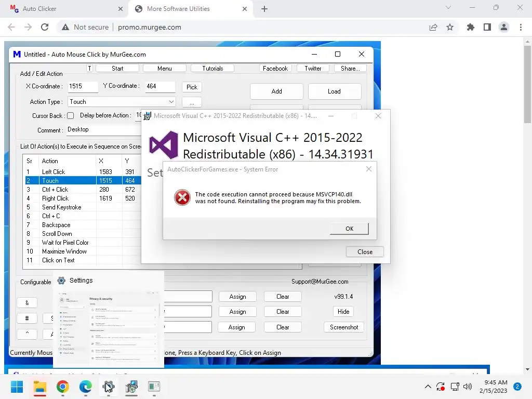Click the Hide button
532x399 pixels.
pyautogui.click(x=343, y=312)
